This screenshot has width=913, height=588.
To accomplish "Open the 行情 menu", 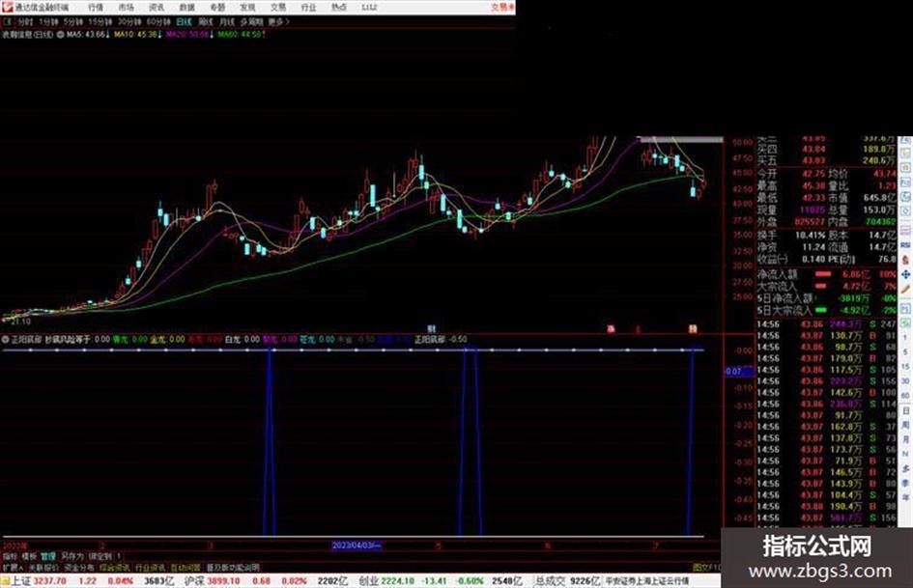I will tap(96, 7).
